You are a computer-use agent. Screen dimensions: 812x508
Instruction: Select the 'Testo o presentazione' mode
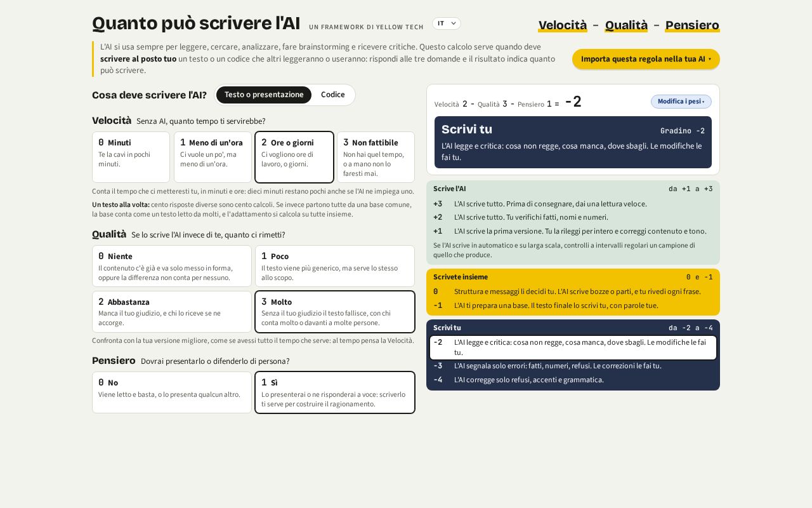pyautogui.click(x=264, y=95)
